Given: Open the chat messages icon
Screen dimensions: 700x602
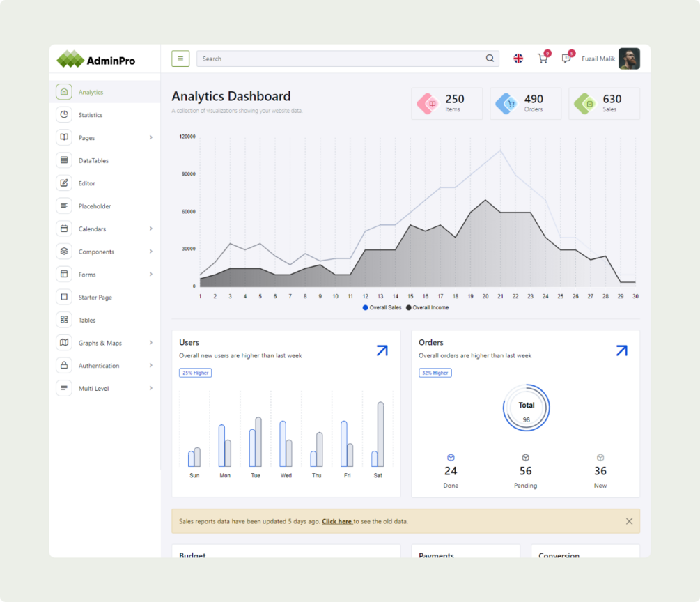Looking at the screenshot, I should click(x=568, y=58).
